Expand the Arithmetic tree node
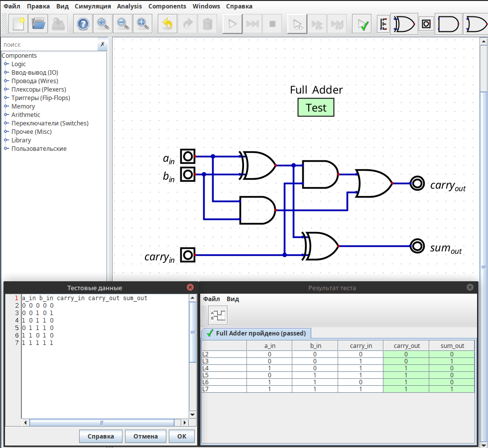This screenshot has height=448, width=488. click(6, 115)
